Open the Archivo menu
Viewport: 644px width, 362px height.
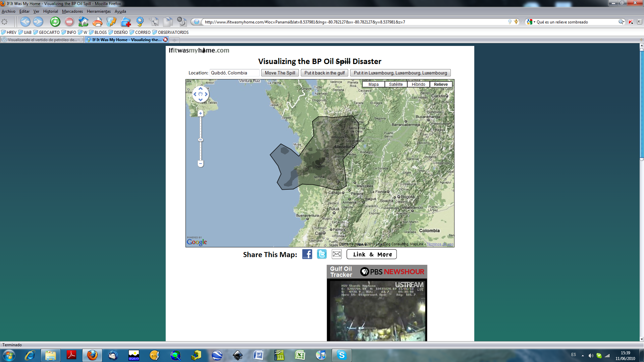[8, 11]
